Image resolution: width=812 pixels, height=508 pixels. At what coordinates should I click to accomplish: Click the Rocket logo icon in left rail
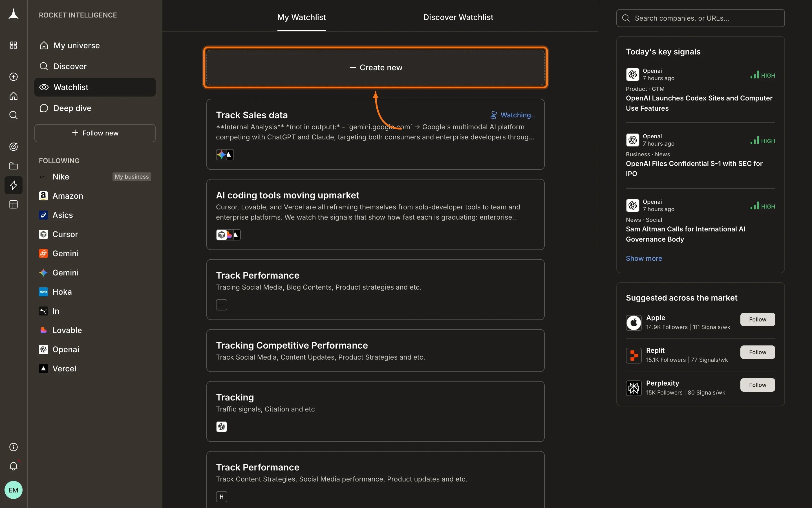pos(14,14)
